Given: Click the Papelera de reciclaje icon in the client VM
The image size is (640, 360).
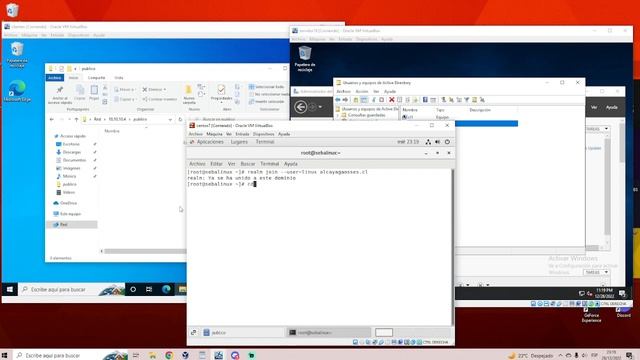Looking at the screenshot, I should (17, 54).
